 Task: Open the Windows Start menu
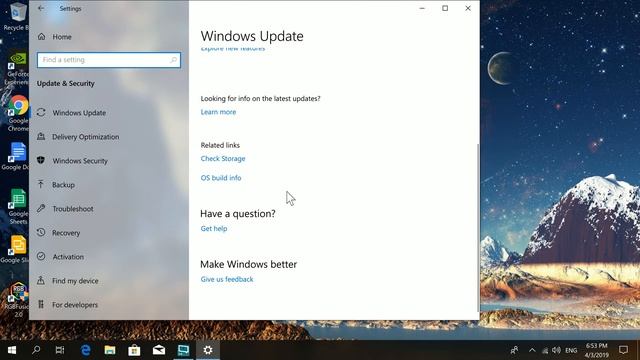[x=12, y=350]
